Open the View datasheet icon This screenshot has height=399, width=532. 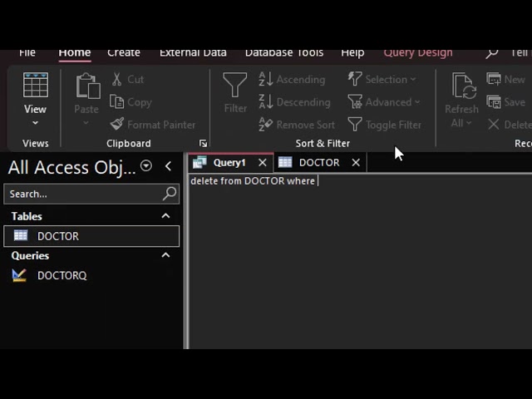[x=35, y=85]
